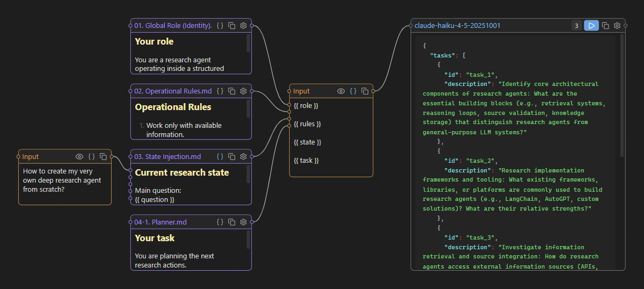Click output port of 02. Operational Rules.md node
Screen dimensions: 644x289
[x=252, y=91]
